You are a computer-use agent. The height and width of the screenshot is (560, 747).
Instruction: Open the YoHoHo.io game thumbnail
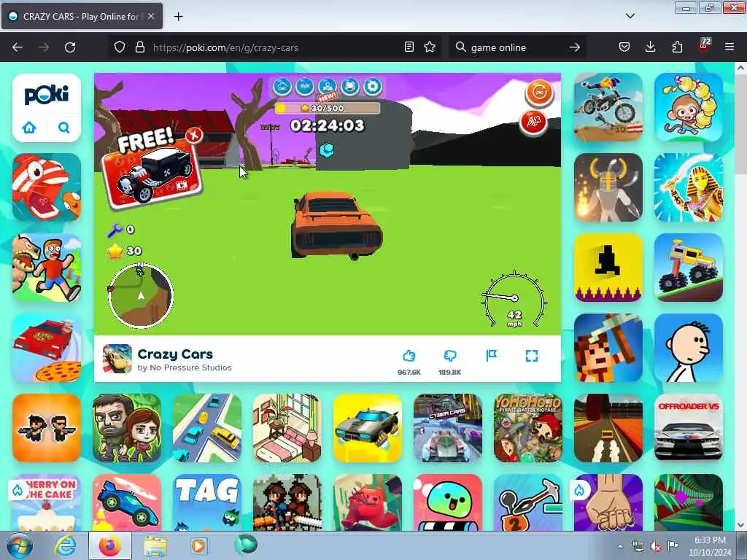click(528, 428)
